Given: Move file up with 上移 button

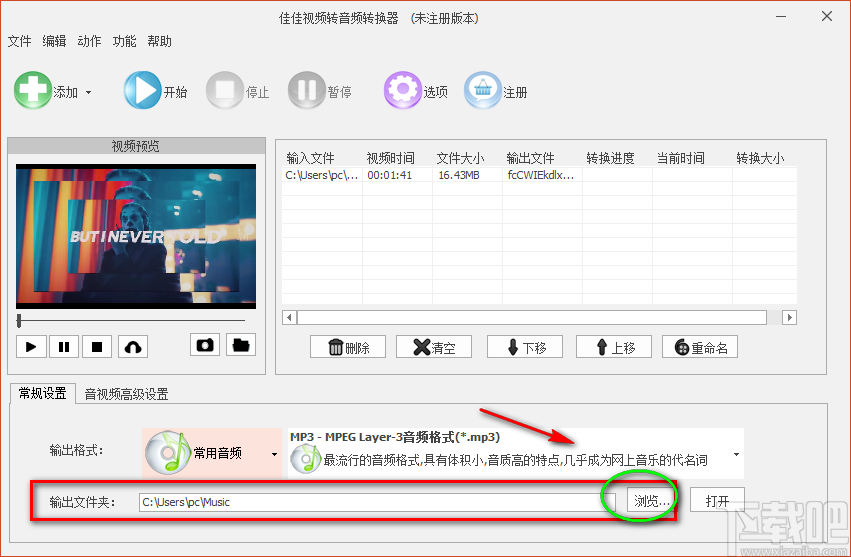Looking at the screenshot, I should (x=614, y=347).
